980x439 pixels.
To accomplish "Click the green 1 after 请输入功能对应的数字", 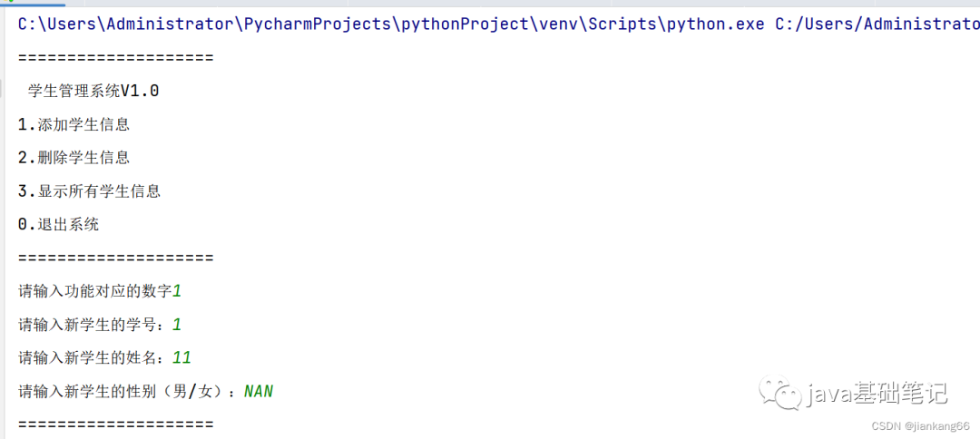I will click(177, 291).
